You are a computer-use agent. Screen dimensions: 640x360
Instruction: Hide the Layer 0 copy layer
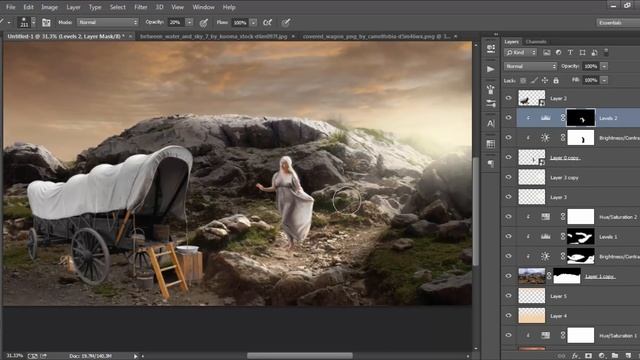coord(509,157)
